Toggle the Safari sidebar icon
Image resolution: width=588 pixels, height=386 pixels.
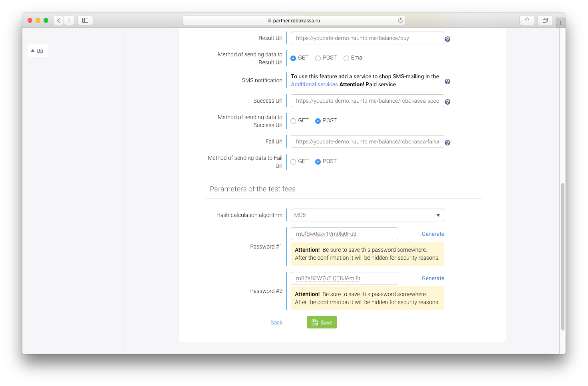85,20
